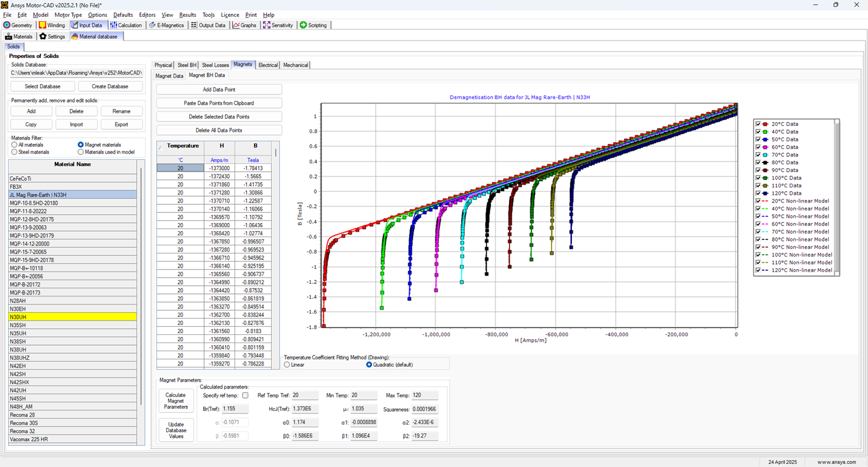The image size is (868, 467).
Task: Toggle the 20°C Data legend checkbox
Action: tap(758, 124)
